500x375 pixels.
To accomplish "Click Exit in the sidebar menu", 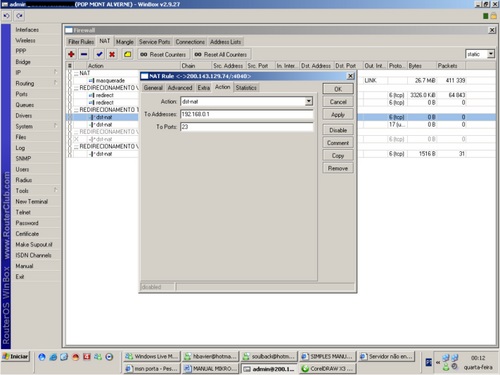I will (x=20, y=276).
